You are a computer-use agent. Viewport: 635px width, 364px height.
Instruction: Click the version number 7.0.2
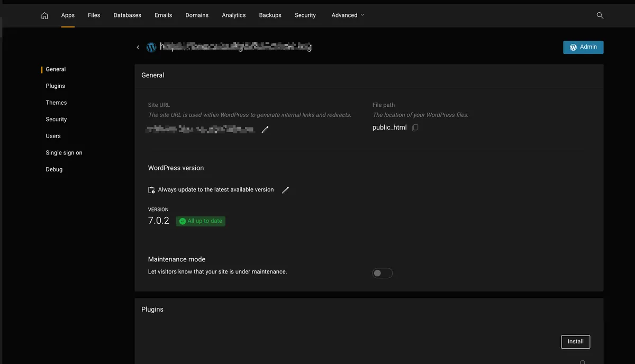[x=159, y=221]
